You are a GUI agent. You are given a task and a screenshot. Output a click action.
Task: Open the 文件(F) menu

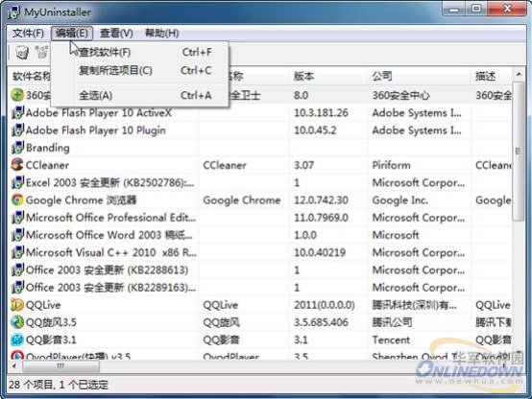[x=28, y=34]
